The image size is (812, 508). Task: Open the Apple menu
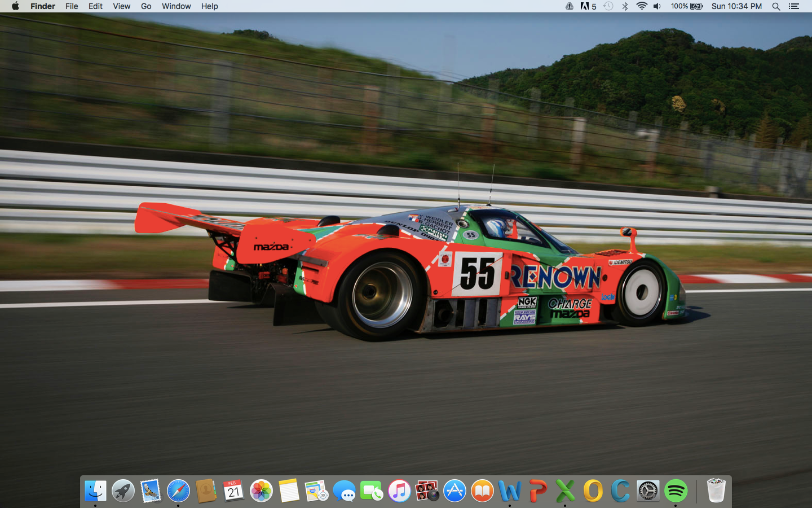(15, 6)
